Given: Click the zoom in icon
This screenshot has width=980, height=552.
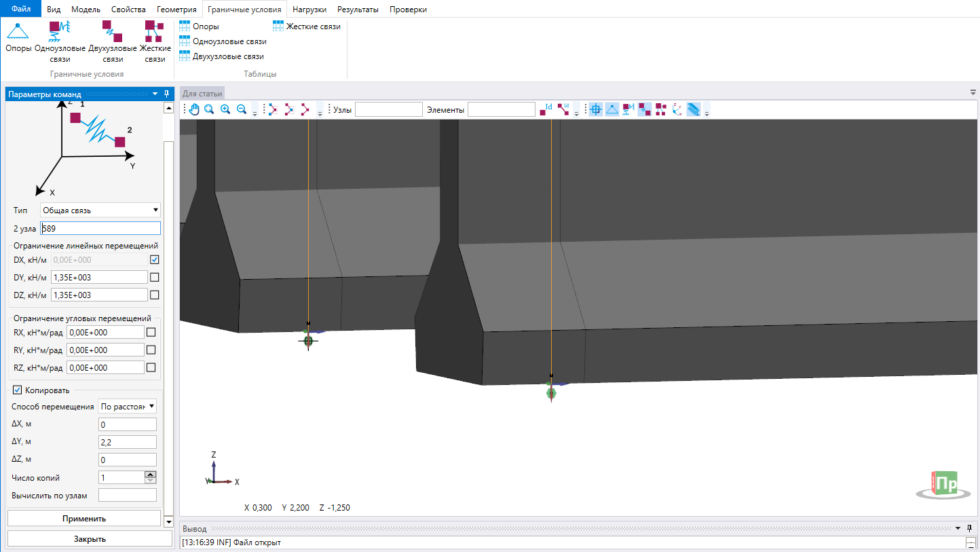Looking at the screenshot, I should click(225, 109).
